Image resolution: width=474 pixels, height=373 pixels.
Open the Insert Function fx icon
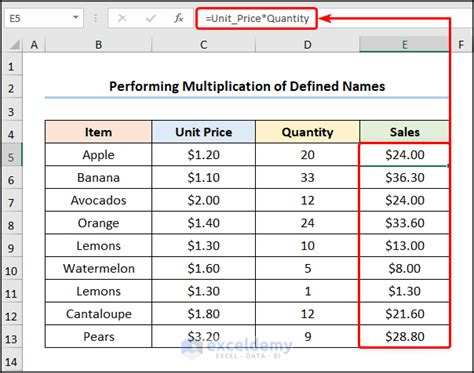(x=179, y=18)
